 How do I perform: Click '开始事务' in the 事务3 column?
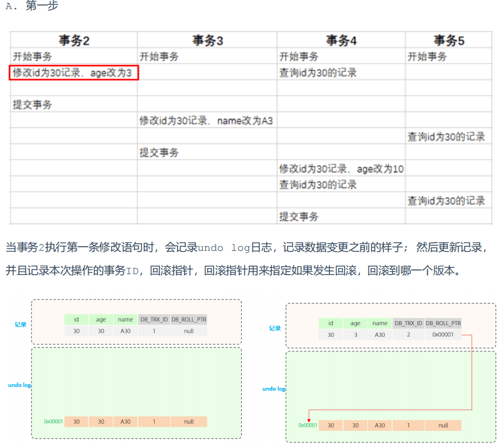point(159,57)
